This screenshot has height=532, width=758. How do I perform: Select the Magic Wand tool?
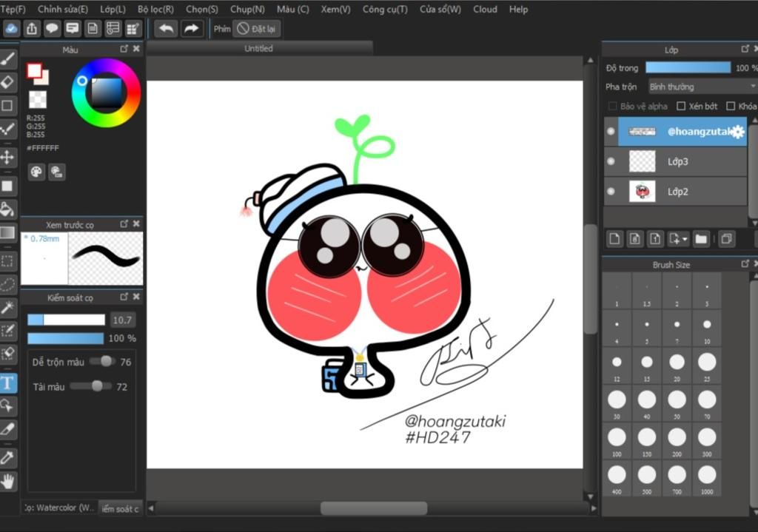[x=7, y=307]
